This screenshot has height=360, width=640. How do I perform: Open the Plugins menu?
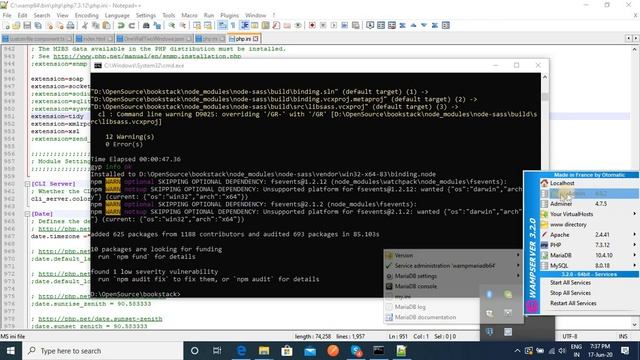click(x=229, y=15)
